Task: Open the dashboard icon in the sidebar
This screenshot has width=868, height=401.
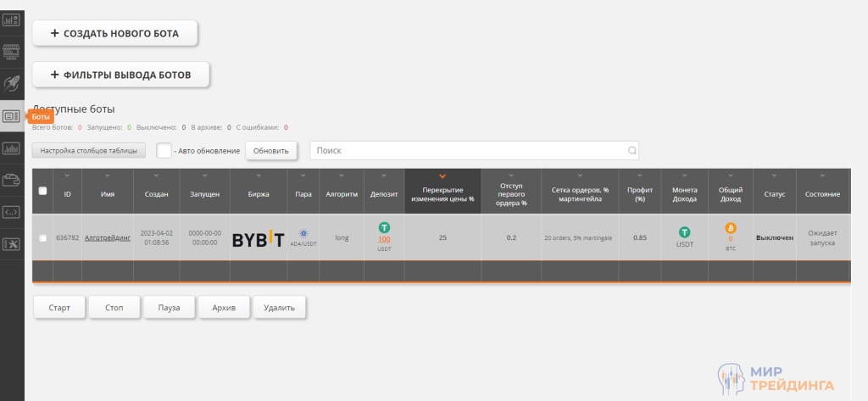Action: click(x=12, y=19)
